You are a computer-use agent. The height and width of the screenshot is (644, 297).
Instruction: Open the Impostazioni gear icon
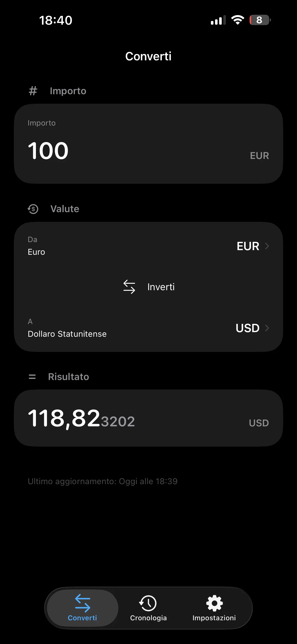point(214,603)
